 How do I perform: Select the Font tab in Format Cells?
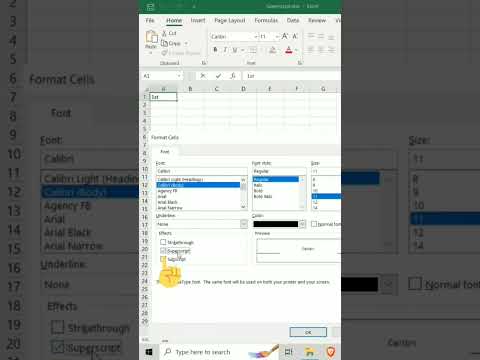[165, 152]
